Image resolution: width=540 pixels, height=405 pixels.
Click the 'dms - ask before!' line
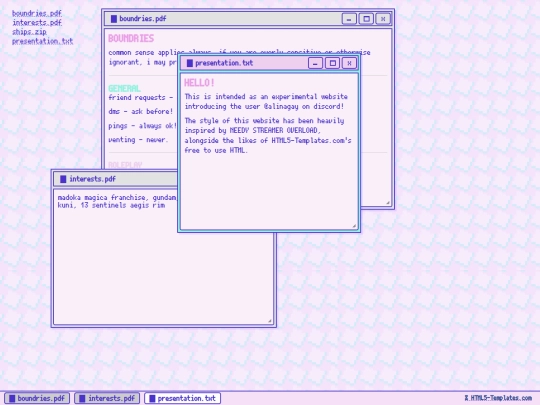pos(141,112)
